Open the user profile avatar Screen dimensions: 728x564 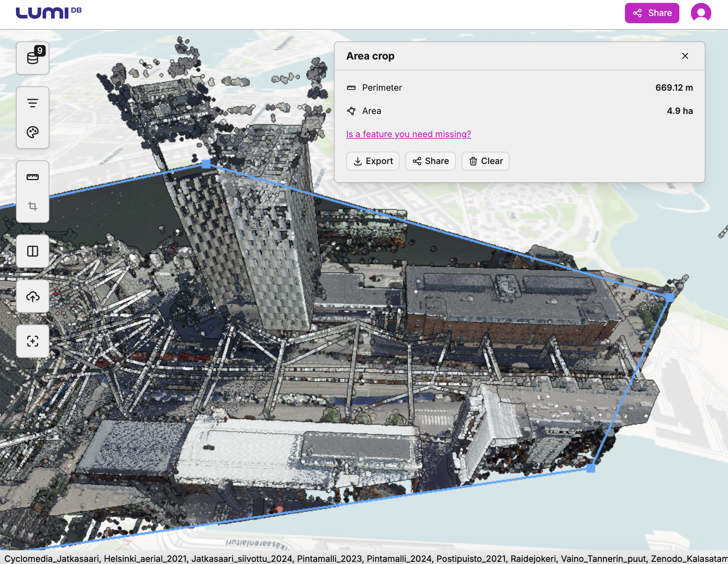coord(701,13)
